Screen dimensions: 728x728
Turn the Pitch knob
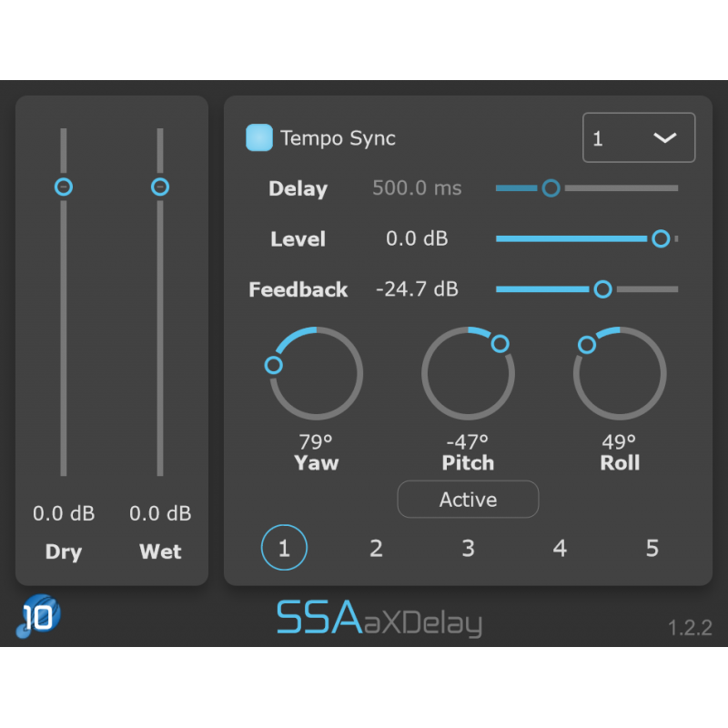468,373
